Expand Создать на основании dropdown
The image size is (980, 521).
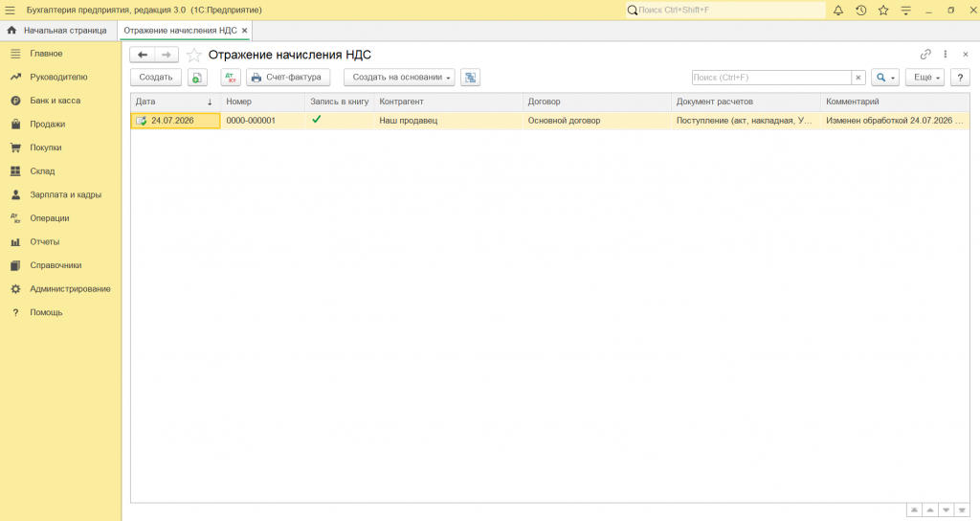point(399,78)
